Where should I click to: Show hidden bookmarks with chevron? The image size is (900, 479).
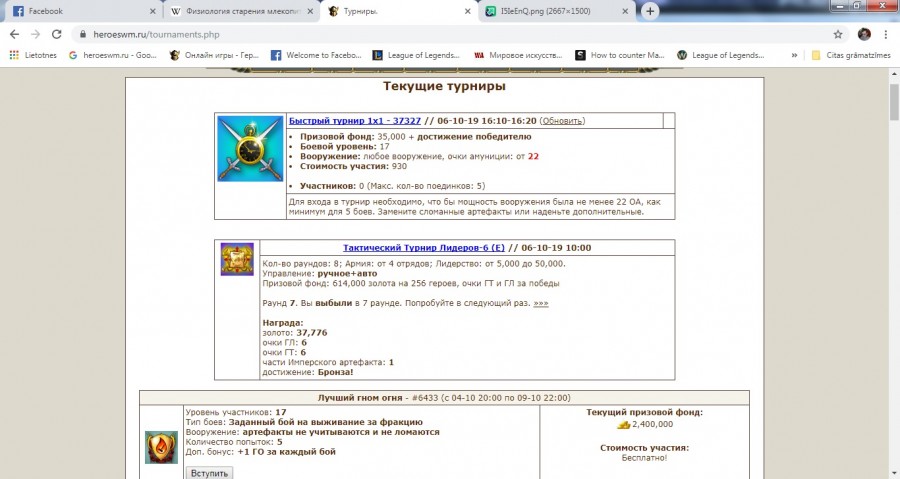click(794, 55)
